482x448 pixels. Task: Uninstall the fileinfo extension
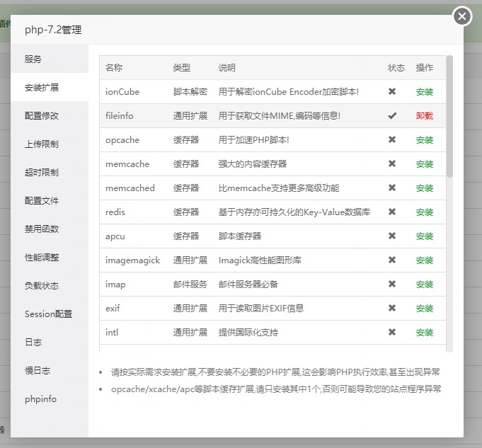coord(425,116)
